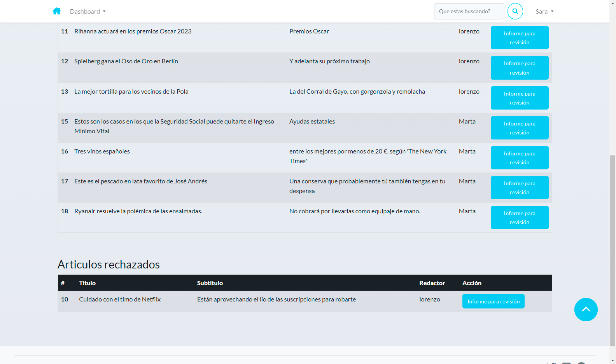This screenshot has width=616, height=364.
Task: Send Rihanna Oscar article for revision
Action: tap(519, 38)
